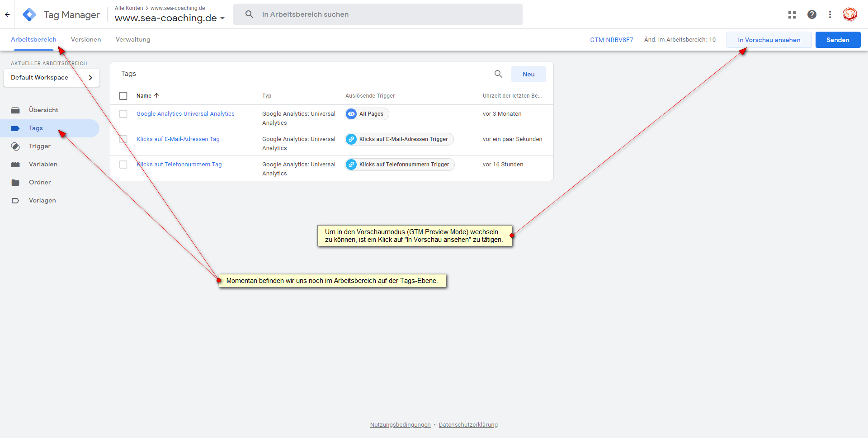868x438 pixels.
Task: Focus the In Arbeitsbereich suchen field
Action: tap(378, 14)
